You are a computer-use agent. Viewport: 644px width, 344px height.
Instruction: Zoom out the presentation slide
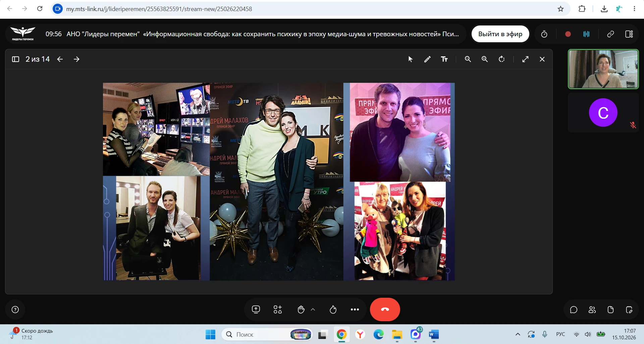468,59
